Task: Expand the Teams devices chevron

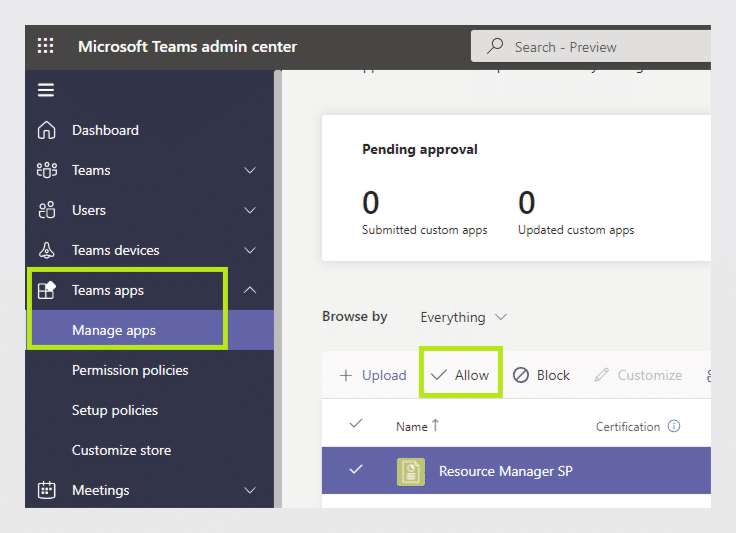Action: (250, 250)
